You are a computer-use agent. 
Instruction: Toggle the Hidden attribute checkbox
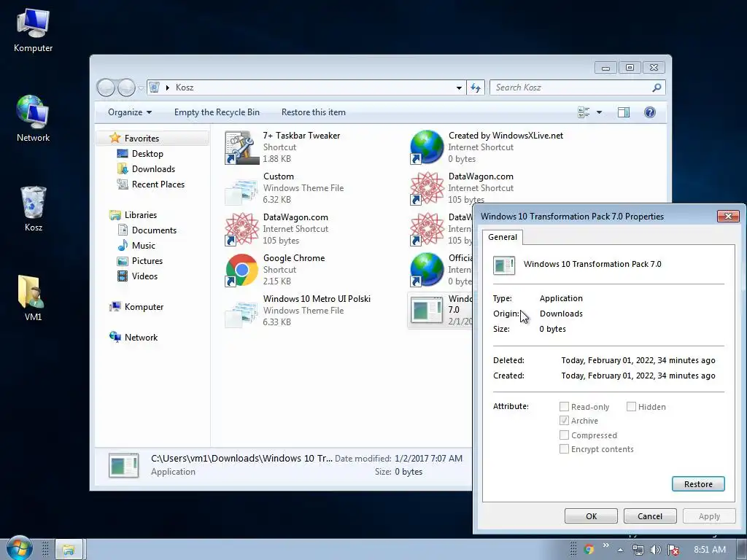point(631,407)
